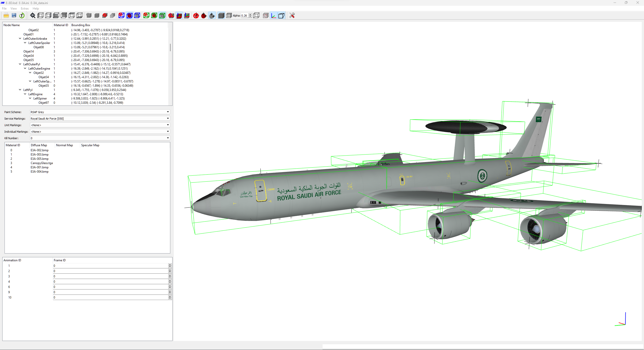The width and height of the screenshot is (644, 350).
Task: Click the crosshair magnifier zoom-fit icon
Action: tap(33, 16)
